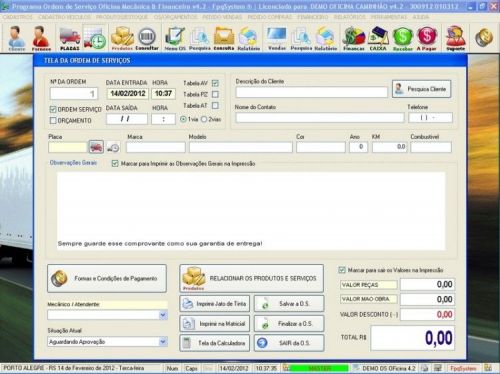
Task: Open the Consulta folder icon
Action: click(x=224, y=39)
